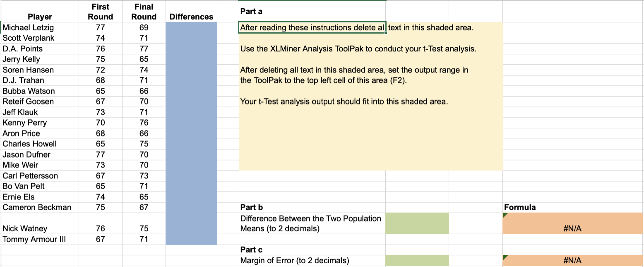This screenshot has width=644, height=267.
Task: Select the Part c #N/A formula cell
Action: pyautogui.click(x=573, y=260)
